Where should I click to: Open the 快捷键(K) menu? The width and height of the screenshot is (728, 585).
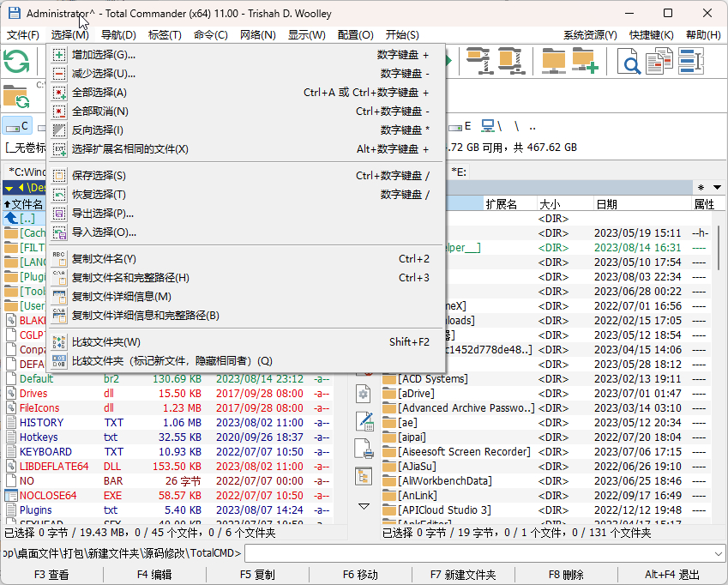coord(652,35)
